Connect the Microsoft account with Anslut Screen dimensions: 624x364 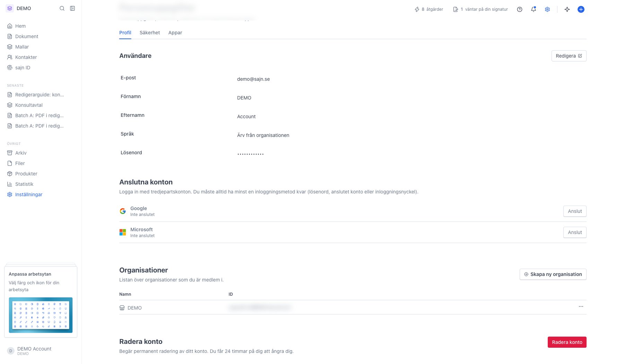tap(575, 232)
